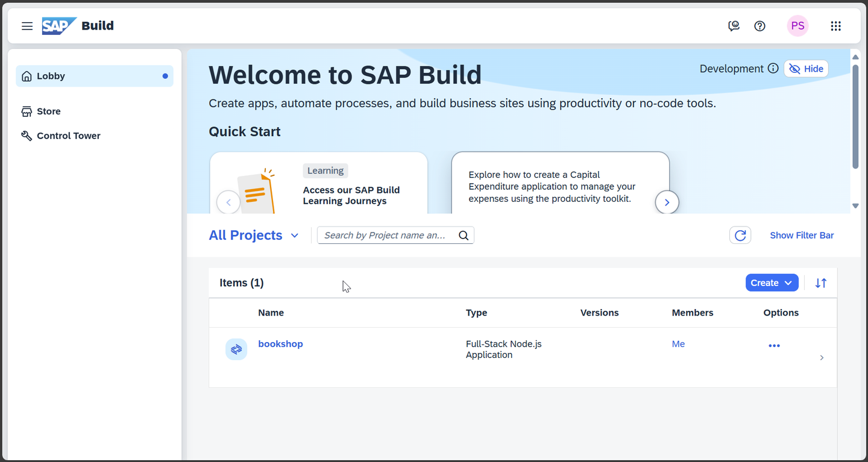Expand bookshop row details arrow

coord(822,358)
